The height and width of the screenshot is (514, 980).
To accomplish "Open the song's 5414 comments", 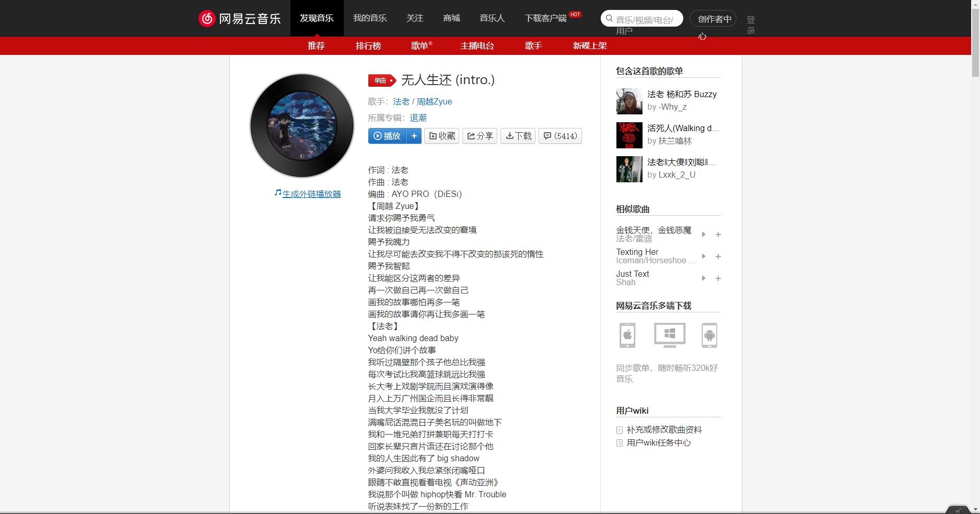I will [559, 136].
